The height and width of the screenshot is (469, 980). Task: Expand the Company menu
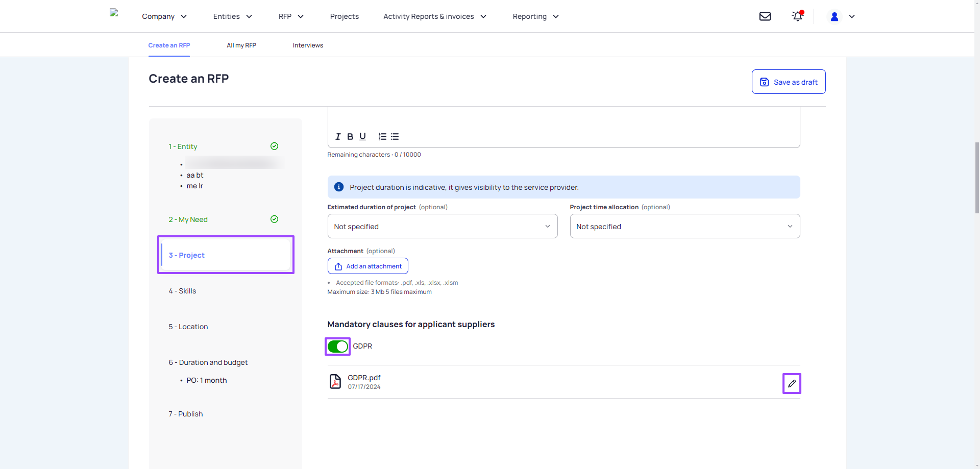(x=164, y=16)
